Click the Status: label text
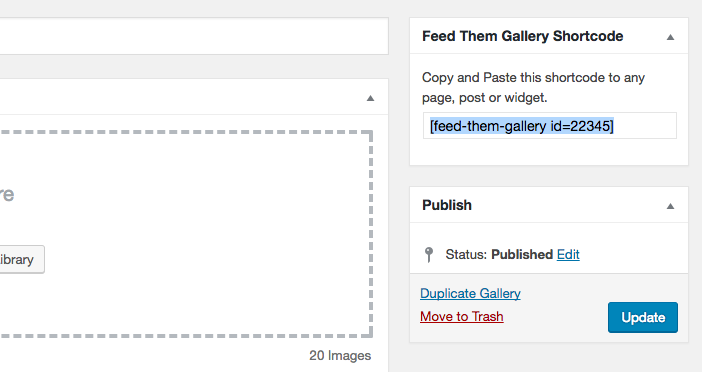 point(466,254)
